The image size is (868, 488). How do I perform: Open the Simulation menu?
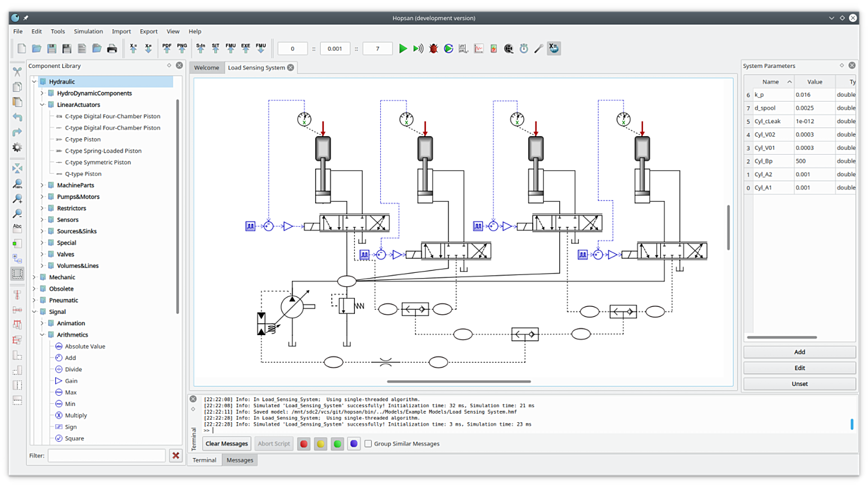coord(88,31)
